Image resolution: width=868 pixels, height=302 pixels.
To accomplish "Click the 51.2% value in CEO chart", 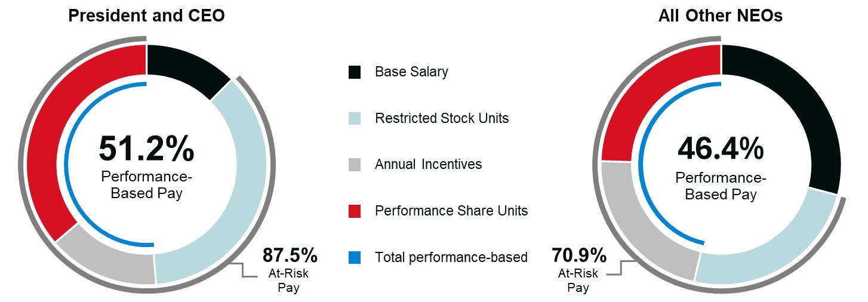I will coord(146,149).
